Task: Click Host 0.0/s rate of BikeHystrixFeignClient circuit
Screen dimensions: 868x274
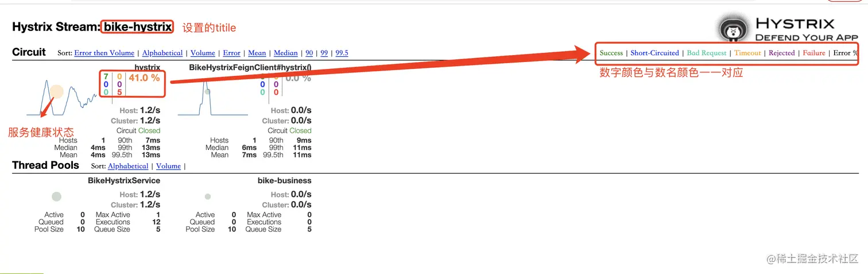Action: pos(291,110)
